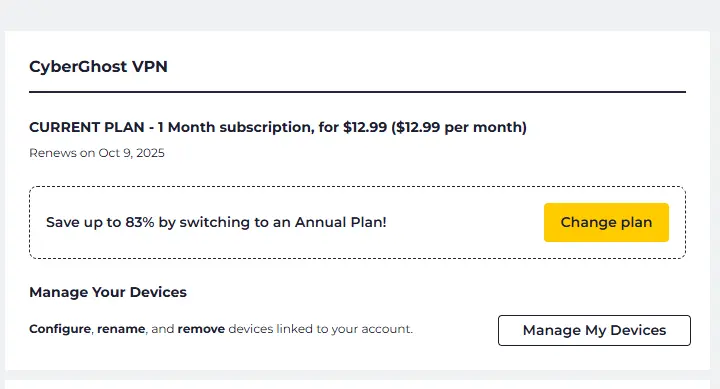Viewport: 720px width, 389px height.
Task: Click the empty space inside the dashed promo box
Action: coord(464,222)
